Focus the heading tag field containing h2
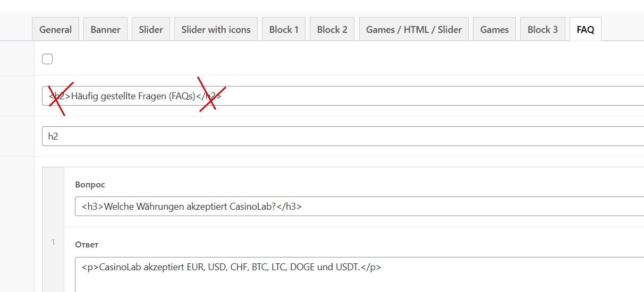644x292 pixels. [343, 136]
